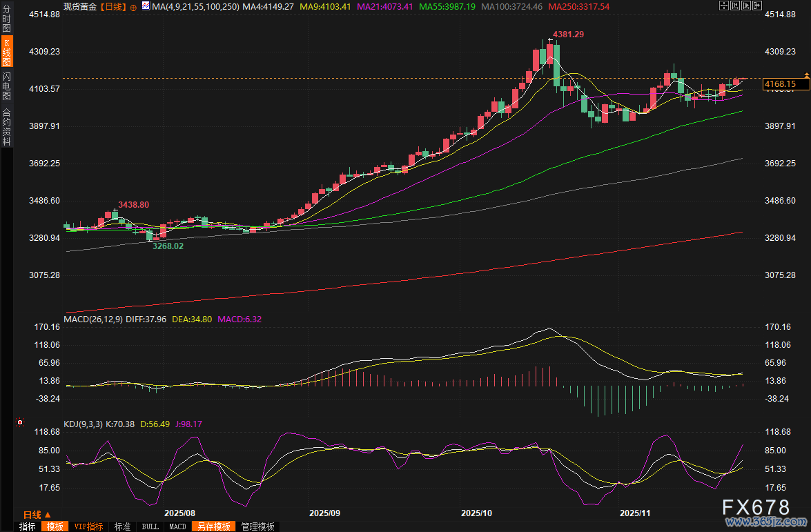
Task: Toggle the highlighted 模板 mode button
Action: pyautogui.click(x=55, y=526)
